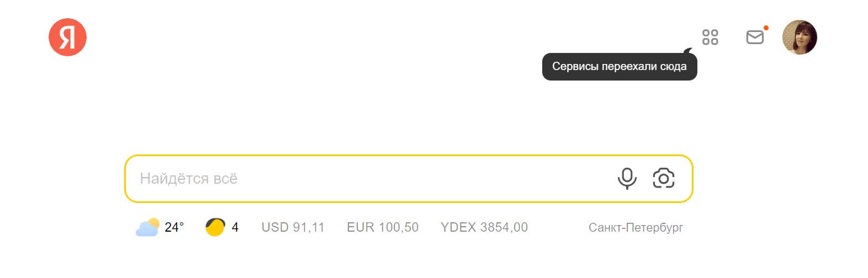Click the cloudy weather icon
The width and height of the screenshot is (868, 278).
tap(147, 227)
